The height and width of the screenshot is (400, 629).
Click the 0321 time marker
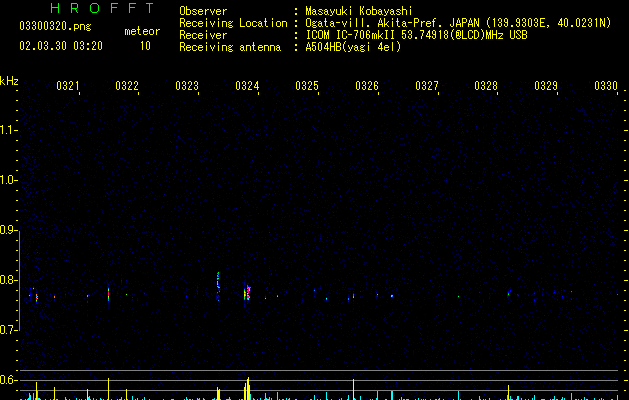point(67,86)
